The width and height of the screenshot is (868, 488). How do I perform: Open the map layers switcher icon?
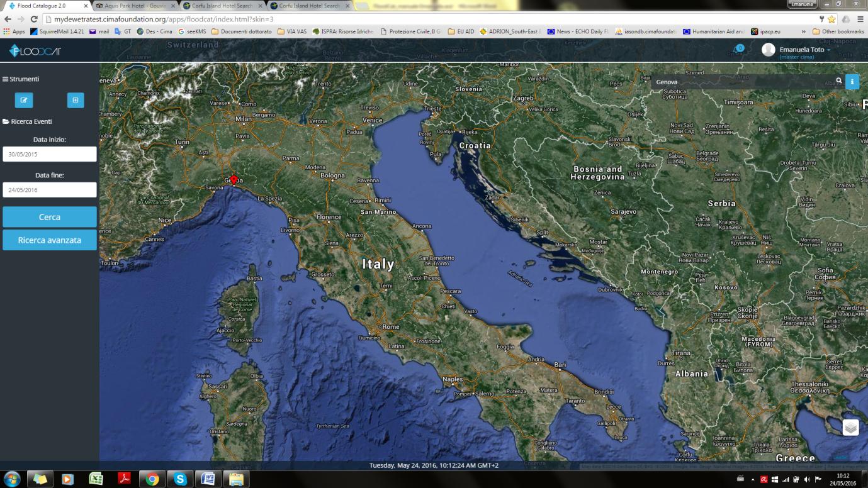tap(851, 428)
